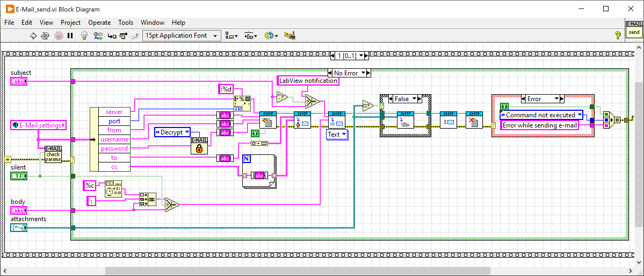Click the LabView notification string constant

tap(308, 81)
